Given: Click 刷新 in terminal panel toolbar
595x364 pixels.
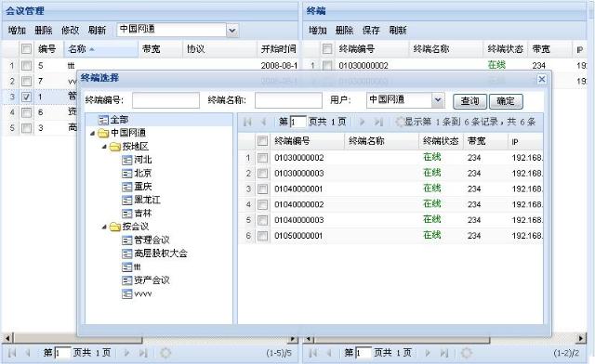Looking at the screenshot, I should pyautogui.click(x=398, y=31).
